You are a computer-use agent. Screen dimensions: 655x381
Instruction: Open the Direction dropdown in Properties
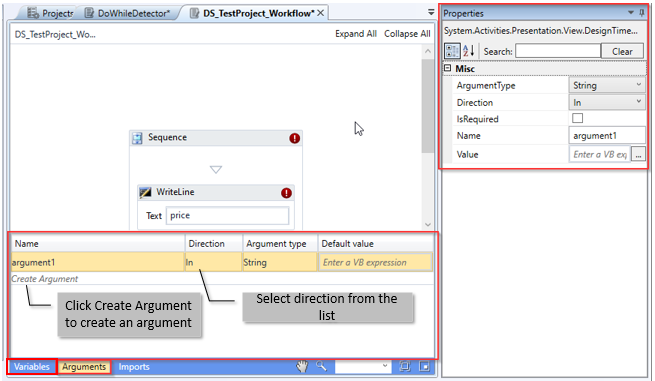point(606,102)
